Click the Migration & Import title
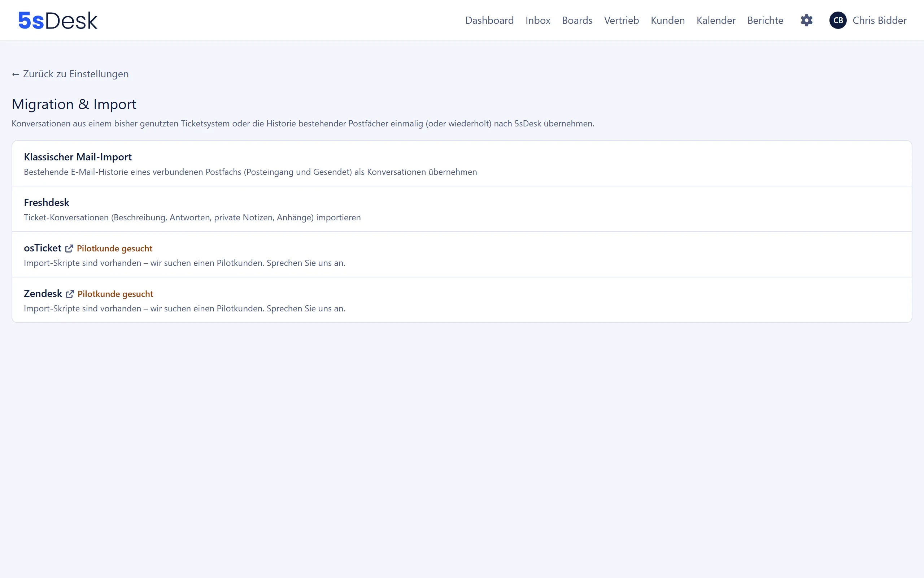This screenshot has height=578, width=924. [74, 104]
